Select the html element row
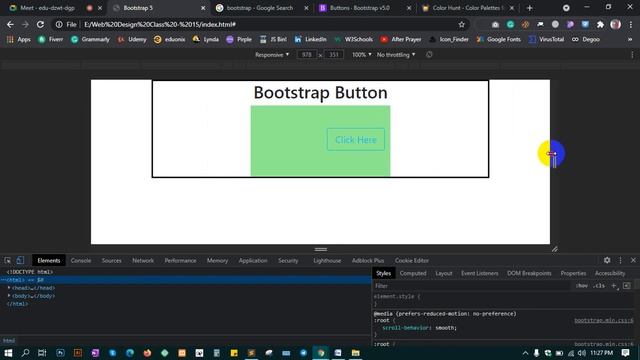This screenshot has width=640, height=360. (x=185, y=280)
